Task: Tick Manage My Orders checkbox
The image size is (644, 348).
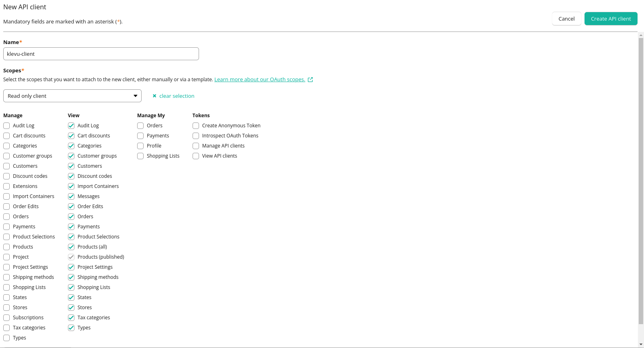Action: 140,126
